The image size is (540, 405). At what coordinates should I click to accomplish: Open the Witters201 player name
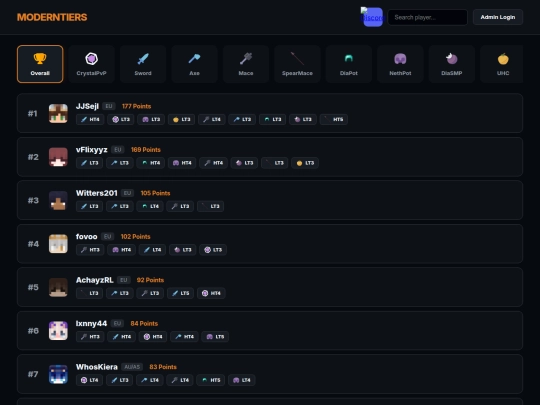[97, 193]
